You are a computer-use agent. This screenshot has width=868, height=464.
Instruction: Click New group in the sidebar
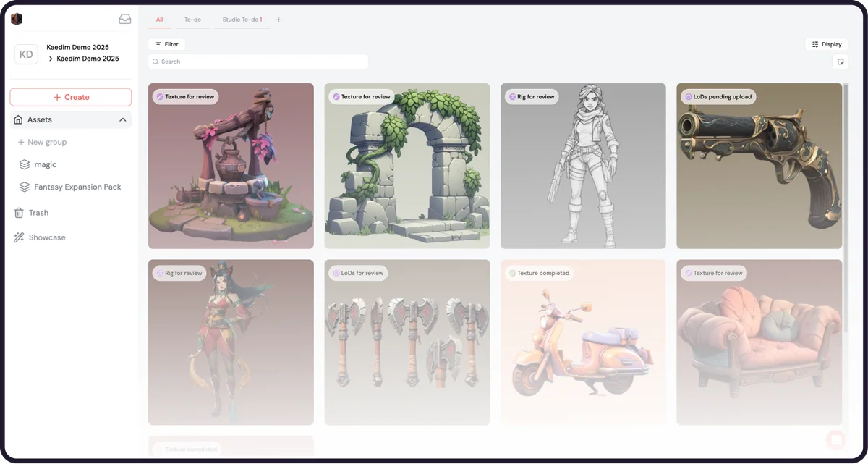pos(43,142)
